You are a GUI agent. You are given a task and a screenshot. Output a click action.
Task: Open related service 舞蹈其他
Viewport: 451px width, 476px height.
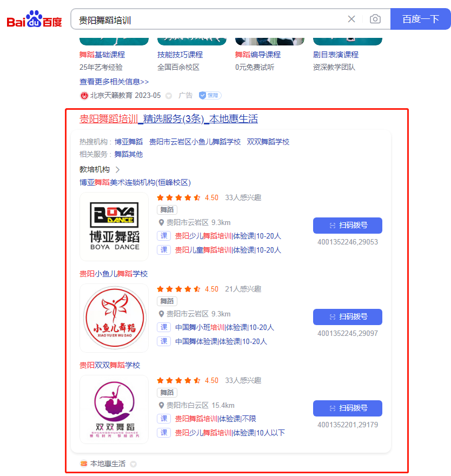point(128,154)
